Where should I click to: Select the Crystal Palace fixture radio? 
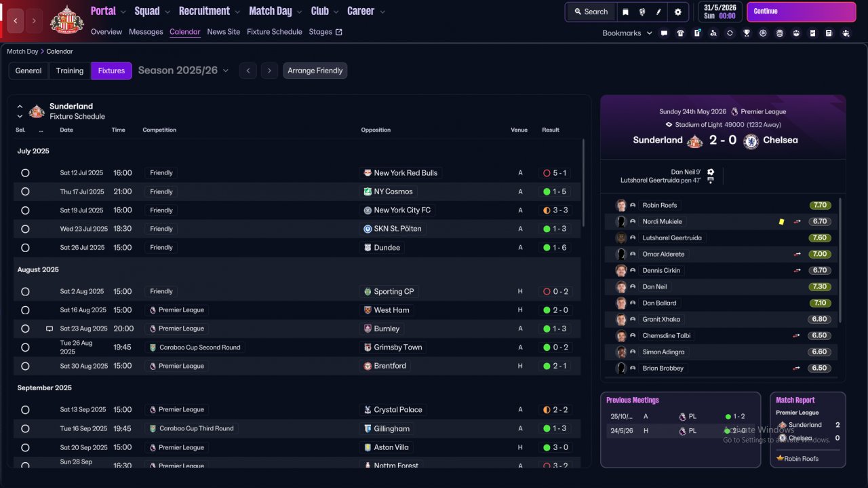pyautogui.click(x=25, y=410)
